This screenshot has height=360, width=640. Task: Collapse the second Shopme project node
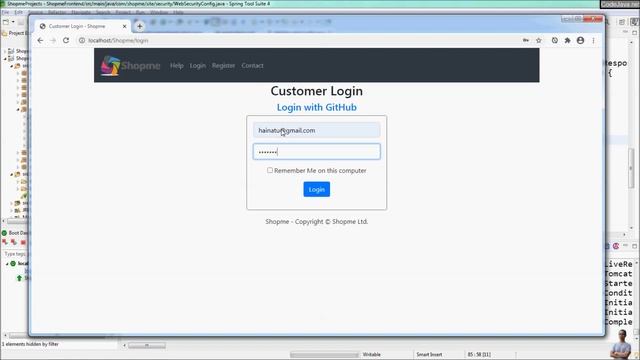point(5,59)
